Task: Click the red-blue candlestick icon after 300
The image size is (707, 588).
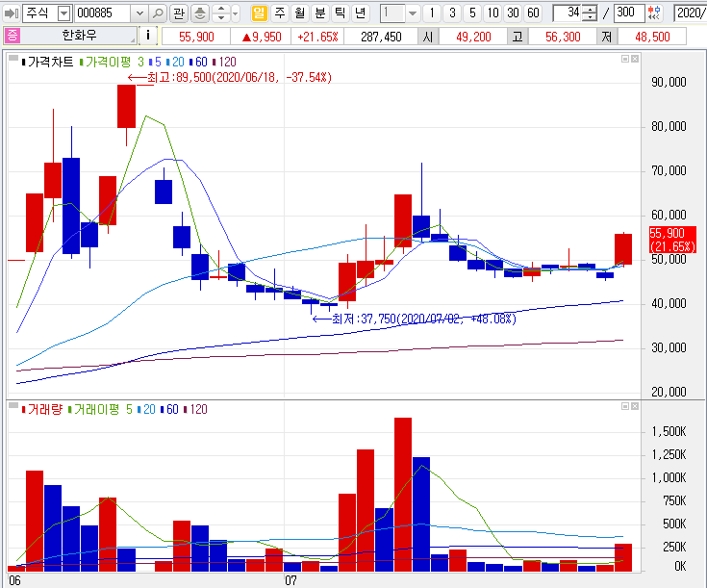Action: (654, 13)
